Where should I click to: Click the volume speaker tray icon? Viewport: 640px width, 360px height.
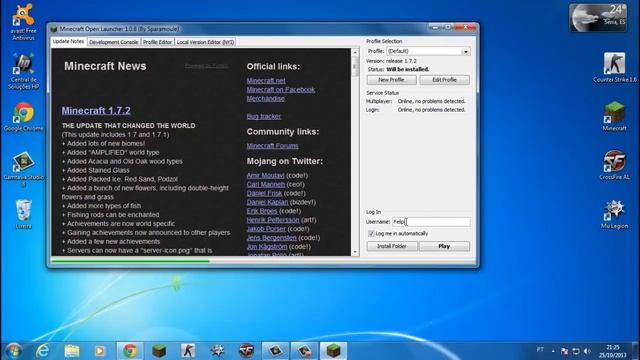(587, 351)
